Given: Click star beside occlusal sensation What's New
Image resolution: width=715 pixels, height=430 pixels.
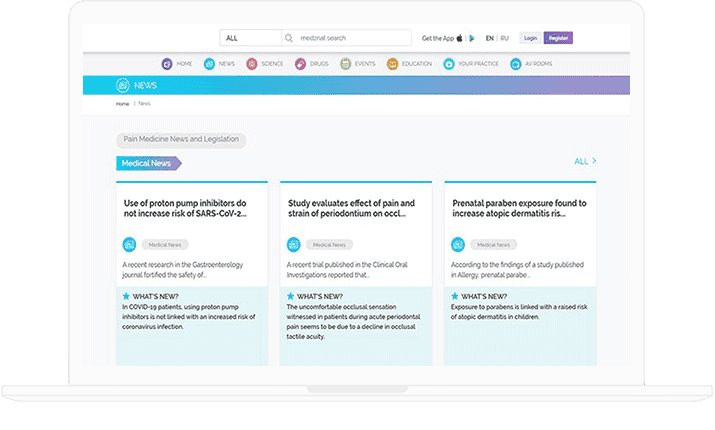Looking at the screenshot, I should (290, 296).
